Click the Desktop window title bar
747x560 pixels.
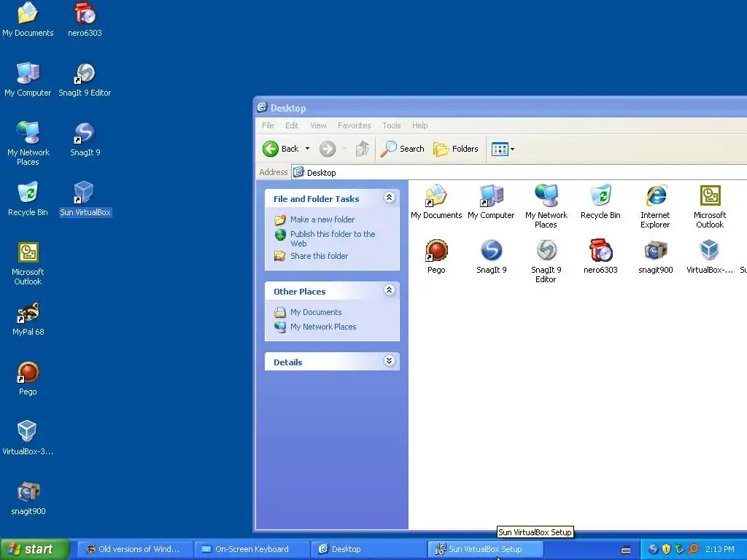500,108
